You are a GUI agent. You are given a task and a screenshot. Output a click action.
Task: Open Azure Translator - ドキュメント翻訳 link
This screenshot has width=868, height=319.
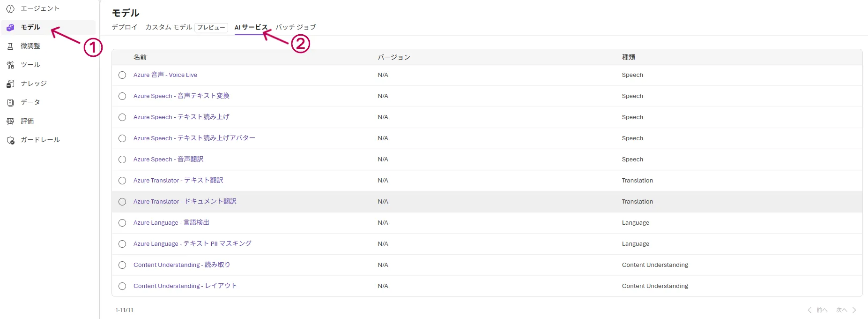pos(185,202)
